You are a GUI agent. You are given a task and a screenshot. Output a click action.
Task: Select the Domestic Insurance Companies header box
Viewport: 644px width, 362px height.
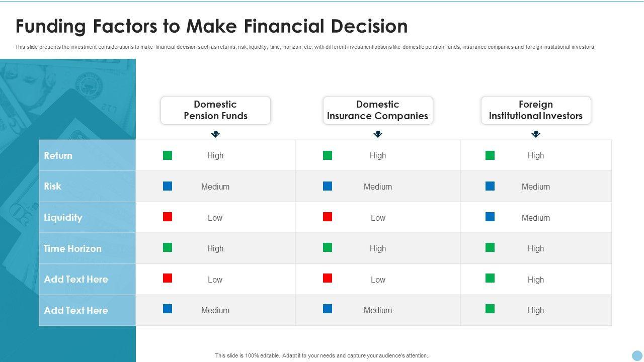[x=378, y=110]
